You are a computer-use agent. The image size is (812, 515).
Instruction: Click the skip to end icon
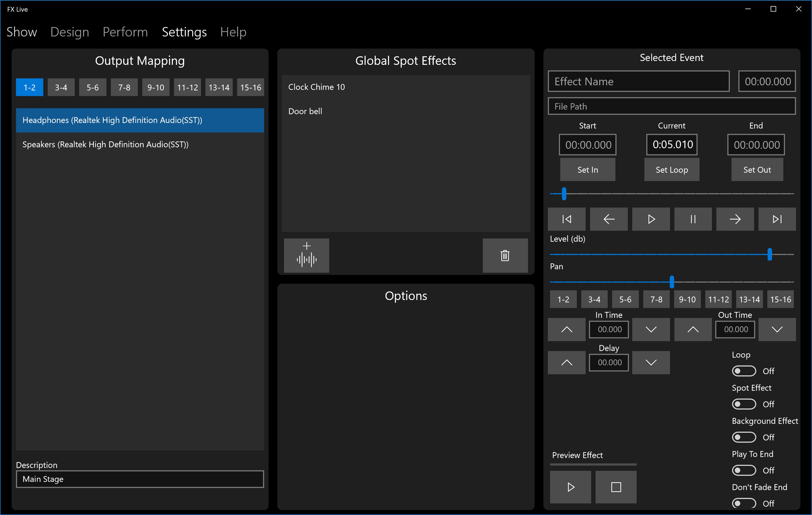click(777, 219)
